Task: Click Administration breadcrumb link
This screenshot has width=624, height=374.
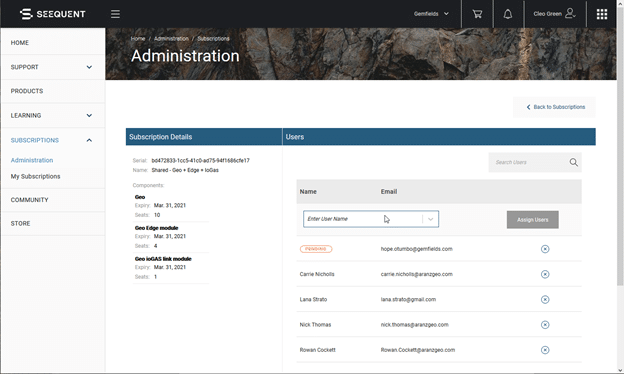Action: (x=171, y=39)
